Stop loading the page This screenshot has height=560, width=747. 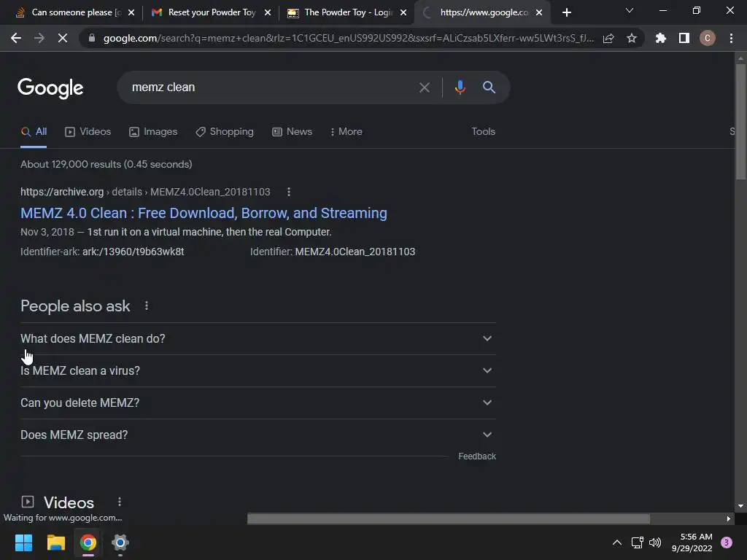(x=63, y=38)
